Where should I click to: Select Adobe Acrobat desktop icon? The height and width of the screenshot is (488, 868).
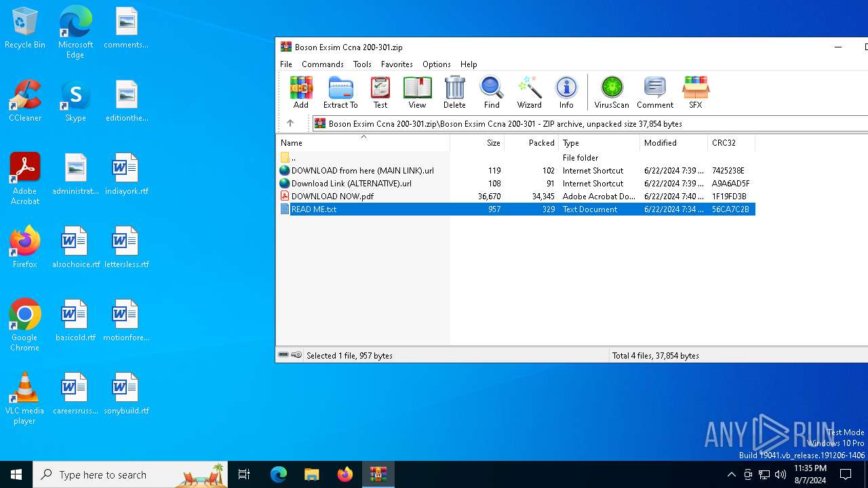point(25,178)
